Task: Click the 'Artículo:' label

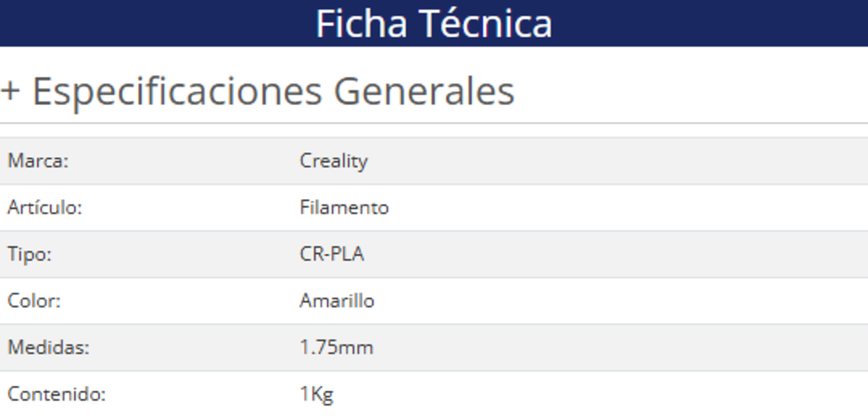Action: (45, 208)
